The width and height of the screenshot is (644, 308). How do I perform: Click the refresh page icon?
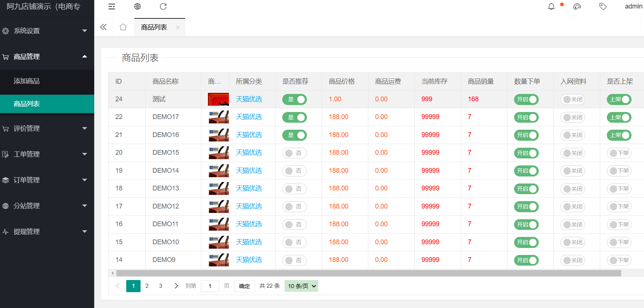163,7
